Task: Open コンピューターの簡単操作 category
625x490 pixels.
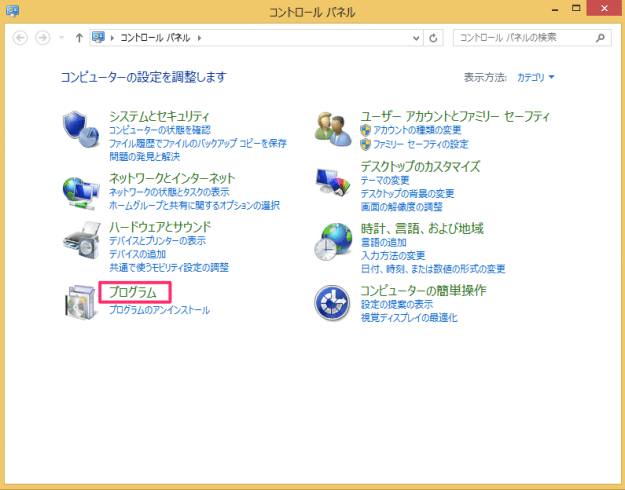Action: 423,290
